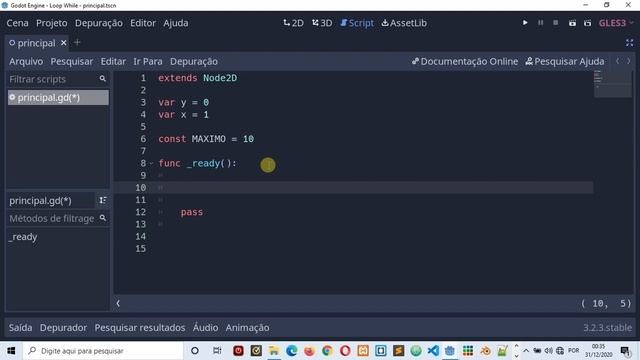
Task: Stop the running scene
Action: pos(556,23)
